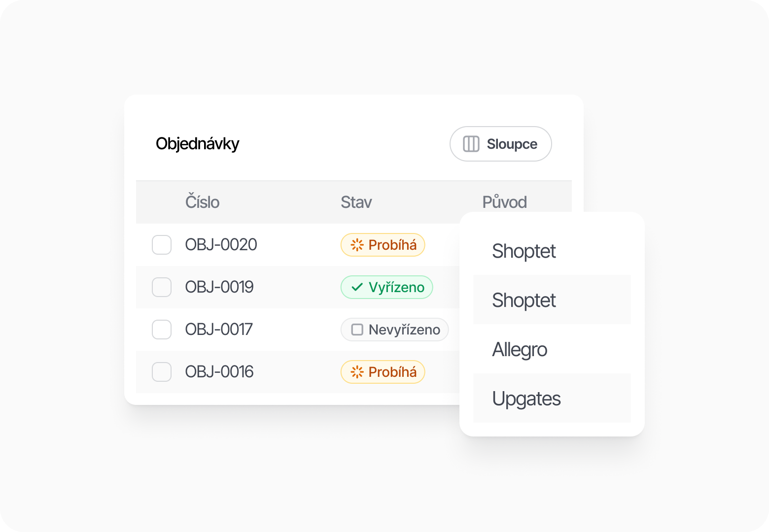Click the columns icon beside Sloupce

[x=471, y=144]
